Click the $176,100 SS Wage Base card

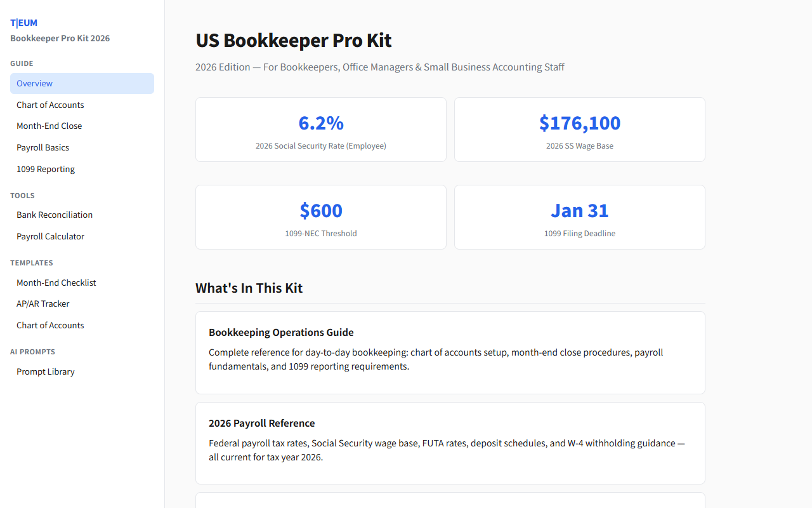click(x=579, y=129)
